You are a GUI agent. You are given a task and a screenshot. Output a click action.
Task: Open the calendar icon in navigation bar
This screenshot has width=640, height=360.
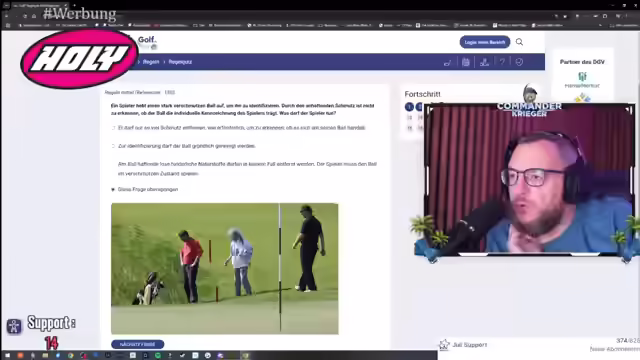point(466,62)
